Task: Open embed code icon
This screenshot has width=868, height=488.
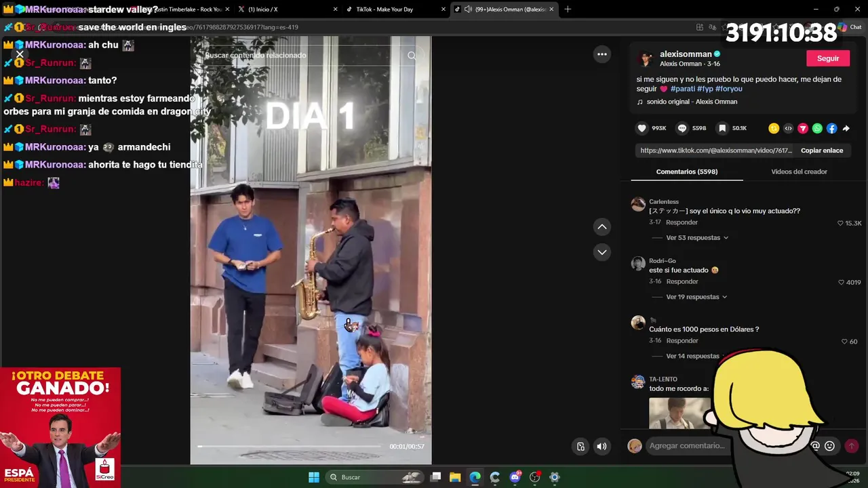Action: tap(788, 128)
